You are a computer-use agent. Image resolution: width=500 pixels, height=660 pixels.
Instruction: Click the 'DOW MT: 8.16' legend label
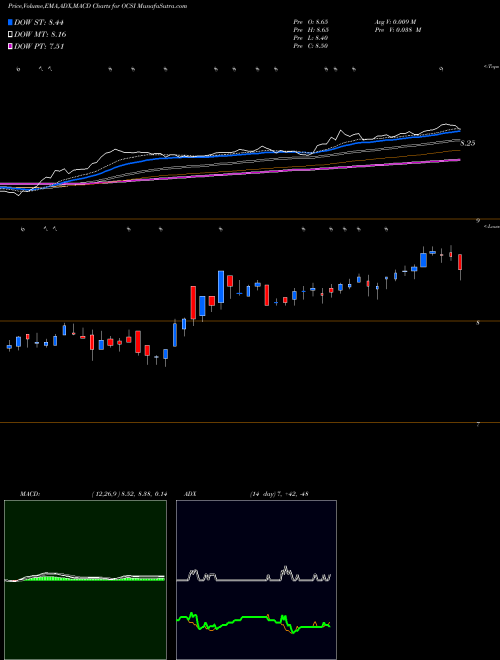coord(40,34)
